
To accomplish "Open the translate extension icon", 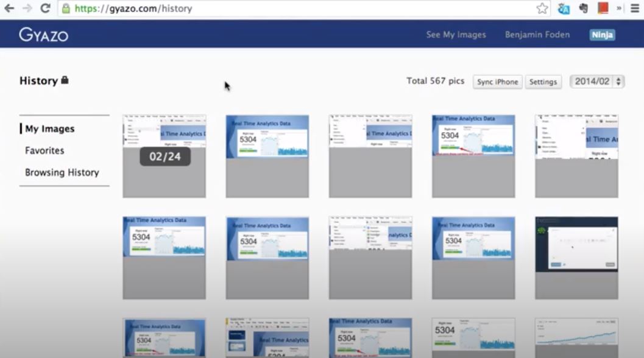I will tap(564, 8).
